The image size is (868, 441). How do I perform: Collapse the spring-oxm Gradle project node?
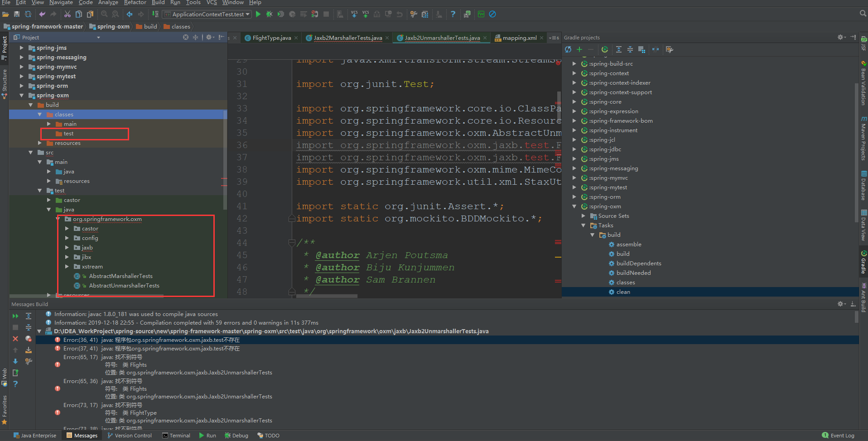(x=574, y=206)
